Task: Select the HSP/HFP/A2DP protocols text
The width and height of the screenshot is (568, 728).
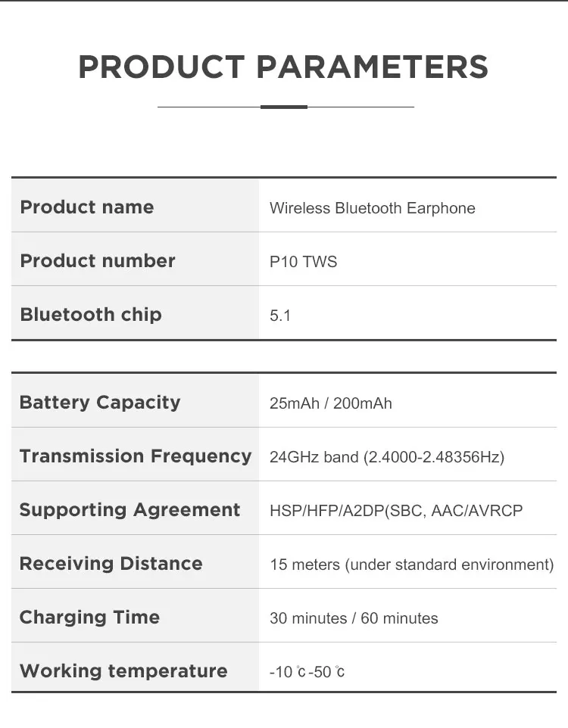Action: pyautogui.click(x=396, y=511)
